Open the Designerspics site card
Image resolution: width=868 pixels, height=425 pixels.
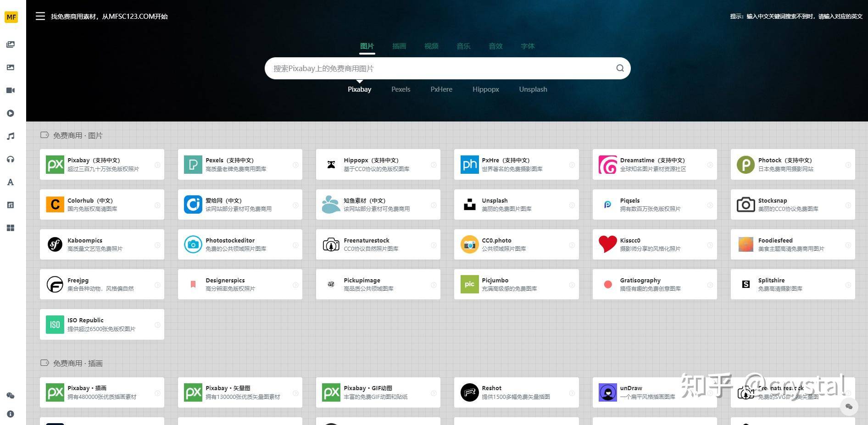pos(240,284)
